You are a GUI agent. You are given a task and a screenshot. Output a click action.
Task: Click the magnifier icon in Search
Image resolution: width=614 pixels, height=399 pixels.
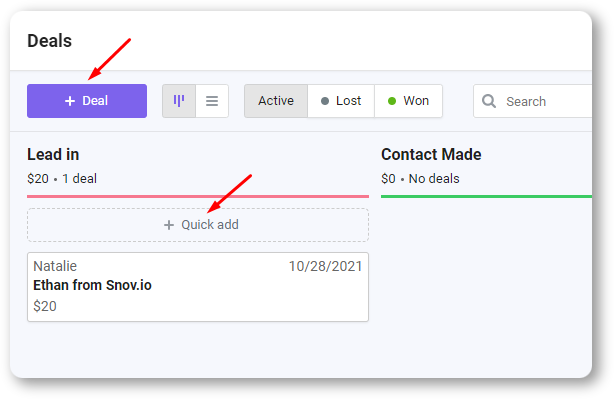(x=489, y=101)
